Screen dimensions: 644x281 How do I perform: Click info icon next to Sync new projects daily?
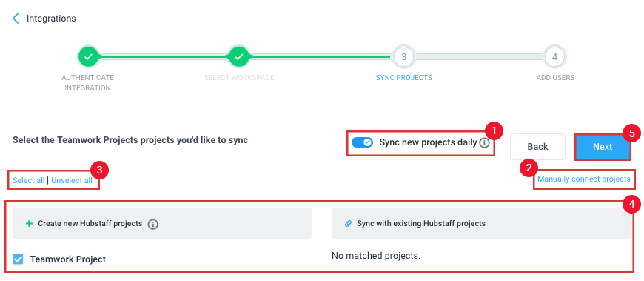tap(484, 143)
